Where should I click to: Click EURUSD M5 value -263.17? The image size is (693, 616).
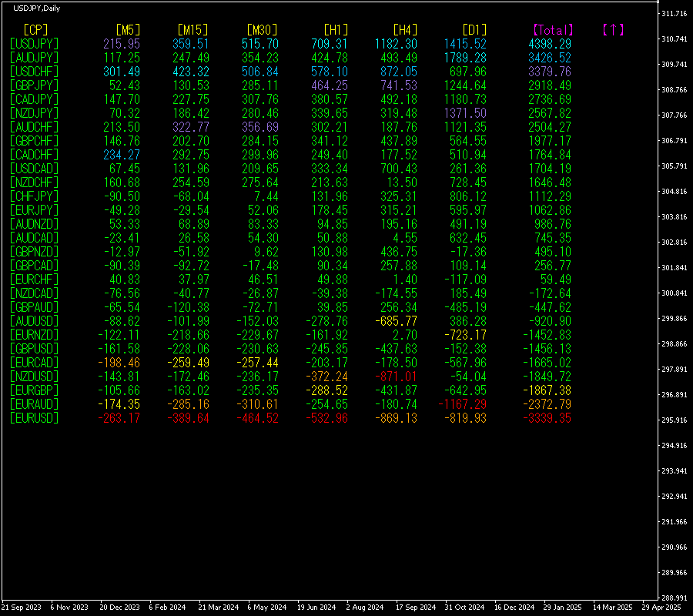(119, 418)
